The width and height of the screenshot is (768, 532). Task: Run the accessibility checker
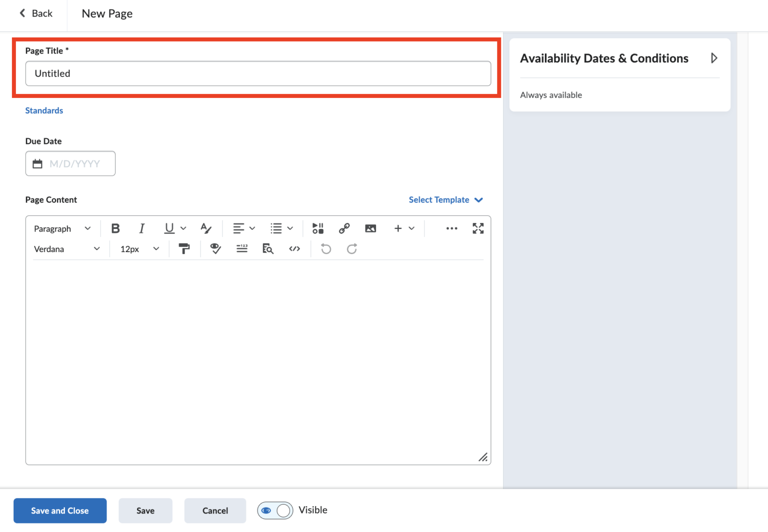pos(215,248)
